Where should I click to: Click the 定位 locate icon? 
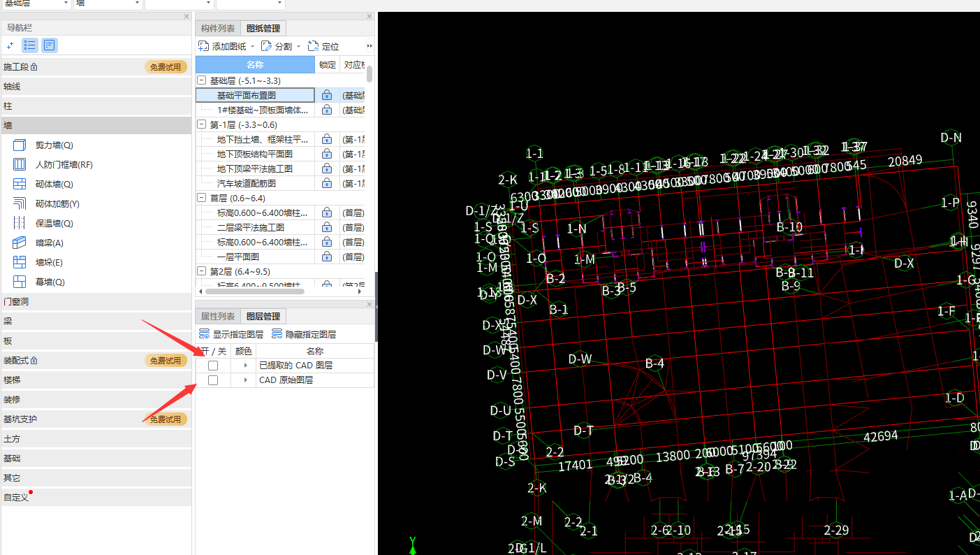(313, 46)
